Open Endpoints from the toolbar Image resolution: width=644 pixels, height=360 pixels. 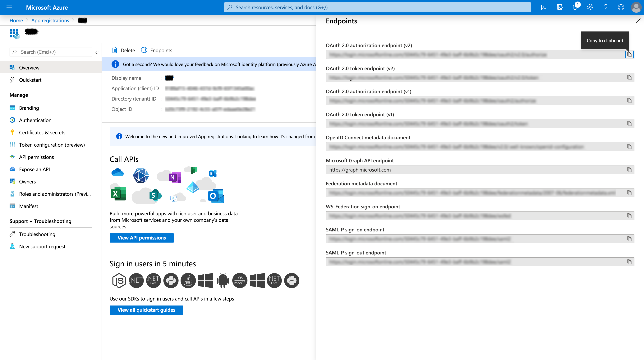[x=157, y=50]
